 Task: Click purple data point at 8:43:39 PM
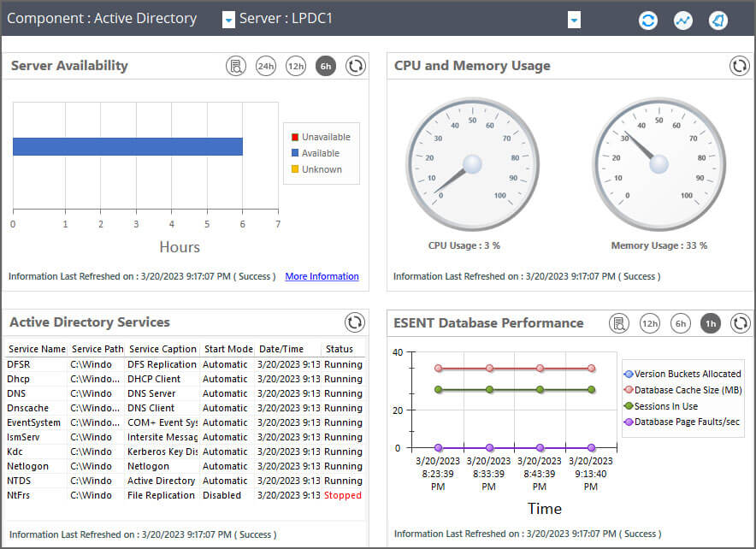coord(540,448)
